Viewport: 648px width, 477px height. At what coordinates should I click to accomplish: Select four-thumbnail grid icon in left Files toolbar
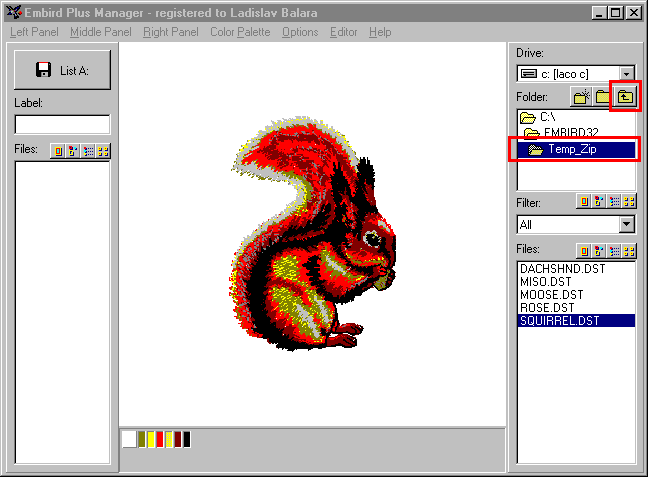(103, 151)
